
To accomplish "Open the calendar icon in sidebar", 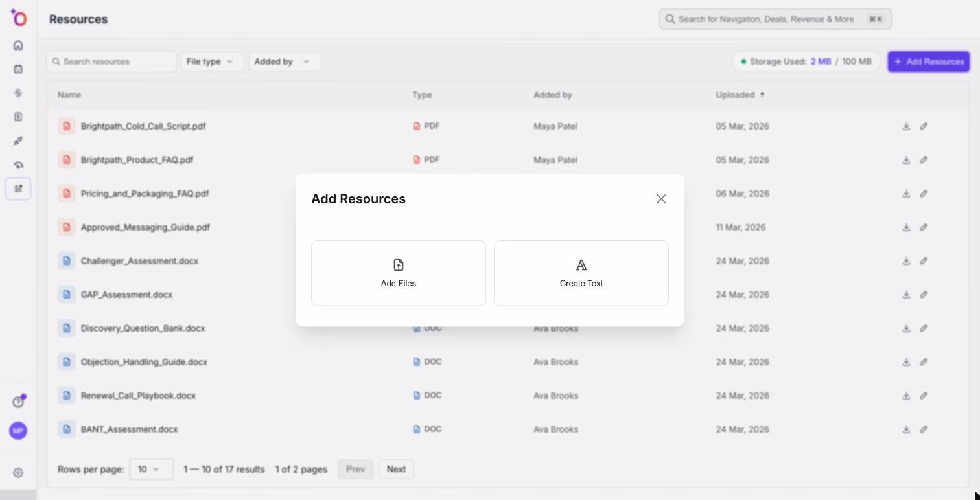I will coord(18,69).
